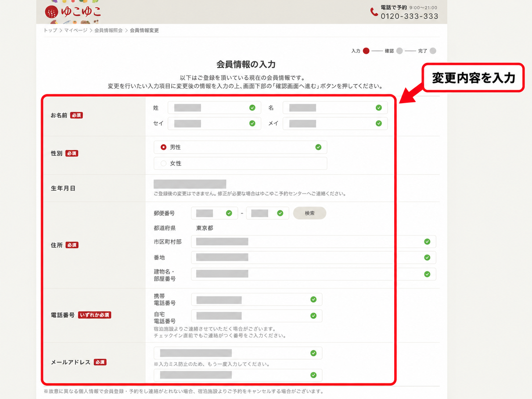Click the green check icon in セイ field
Screen dimensions: 532x399
[x=252, y=123]
